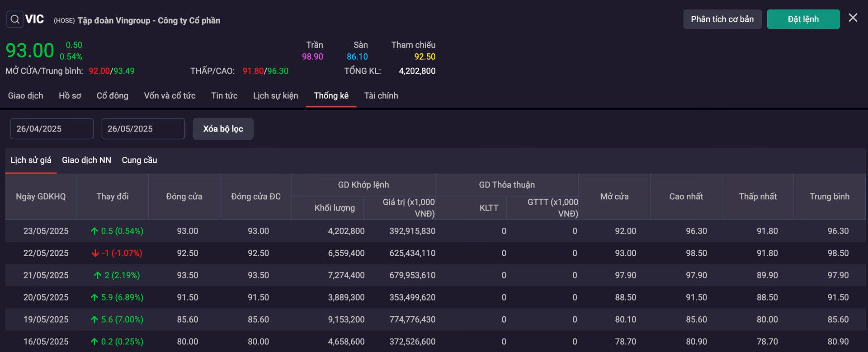Click the green up arrow for 23/05/2025

tap(94, 231)
